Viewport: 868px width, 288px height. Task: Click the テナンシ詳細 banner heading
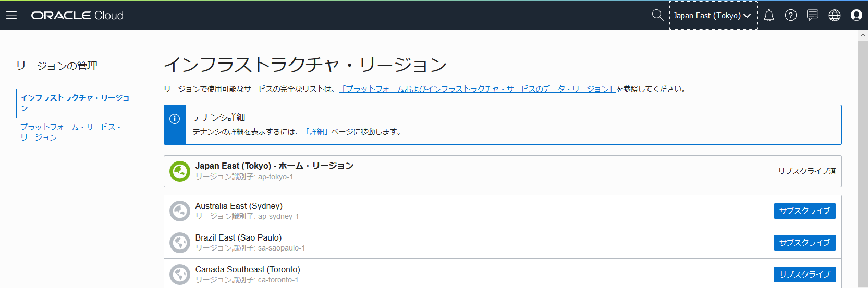point(219,118)
